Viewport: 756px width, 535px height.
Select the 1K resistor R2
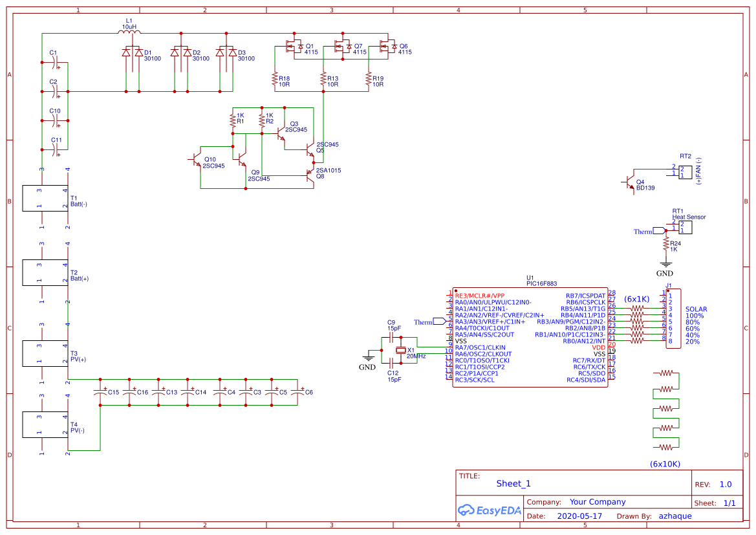click(x=263, y=120)
